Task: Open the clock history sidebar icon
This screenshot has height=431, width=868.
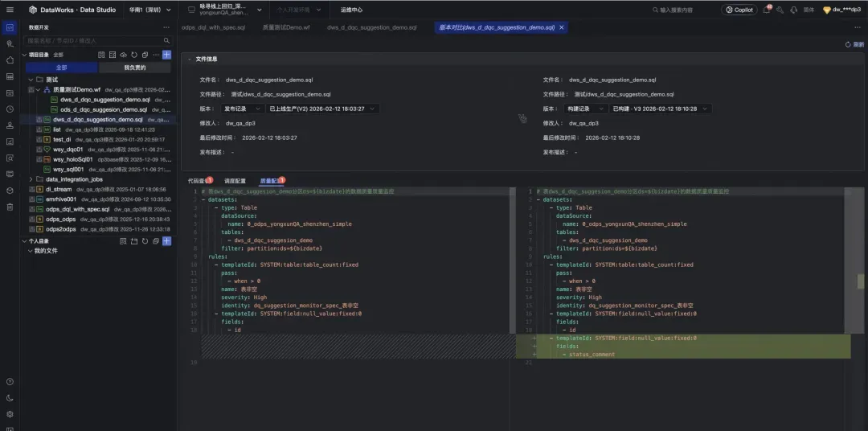Action: 10,109
